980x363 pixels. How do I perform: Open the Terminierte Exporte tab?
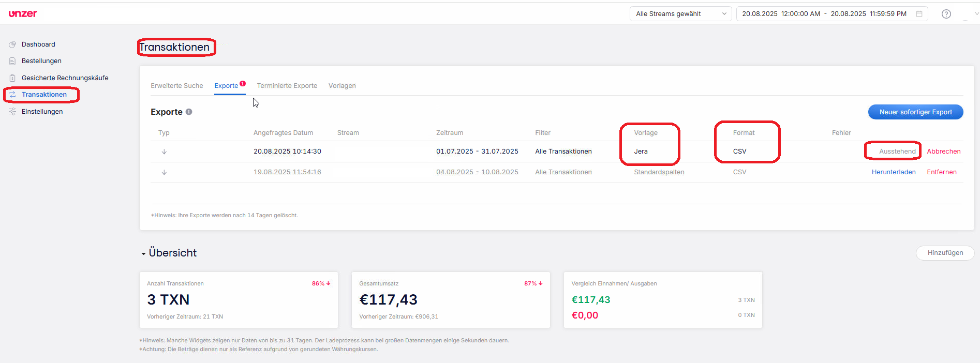coord(287,86)
